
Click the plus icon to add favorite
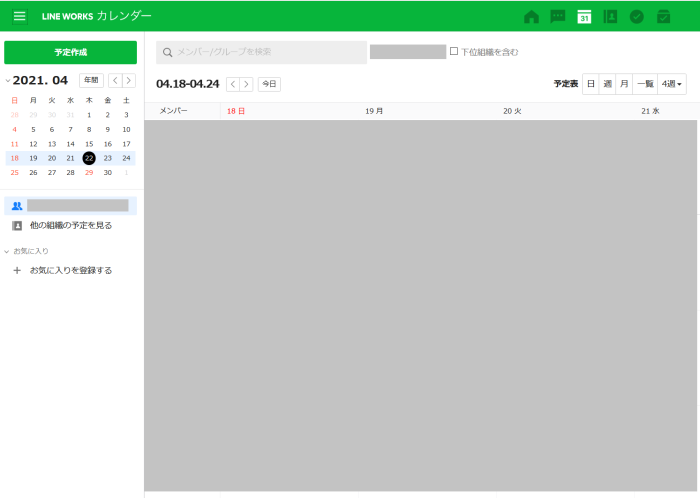[17, 270]
